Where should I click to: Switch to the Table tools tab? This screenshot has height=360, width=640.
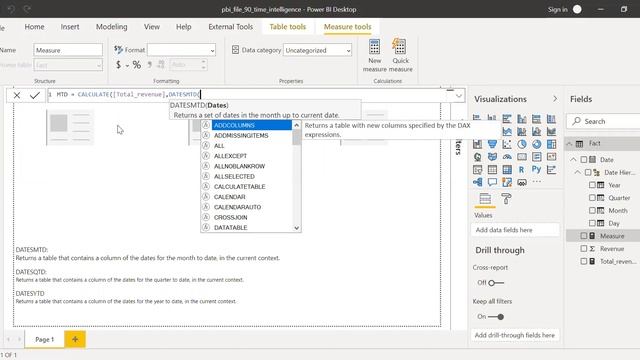tap(287, 27)
